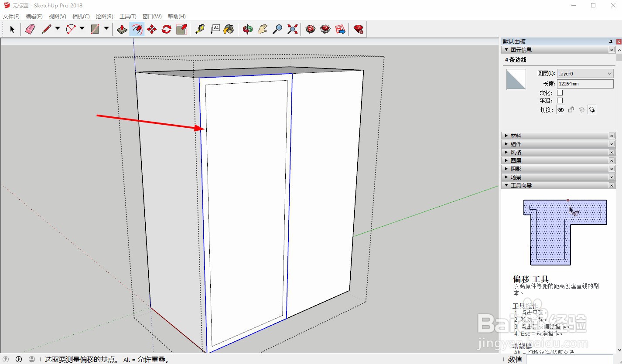Open the 视图(V) menu

[x=57, y=17]
